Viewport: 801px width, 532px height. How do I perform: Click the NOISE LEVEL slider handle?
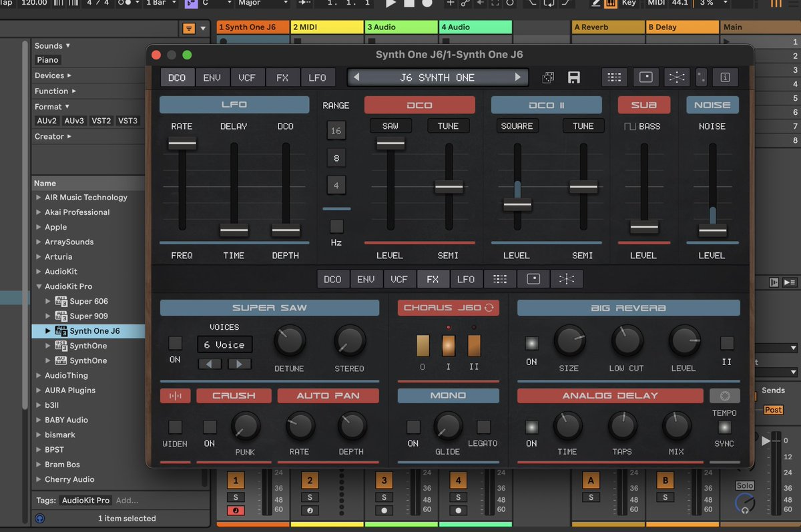[x=712, y=231]
